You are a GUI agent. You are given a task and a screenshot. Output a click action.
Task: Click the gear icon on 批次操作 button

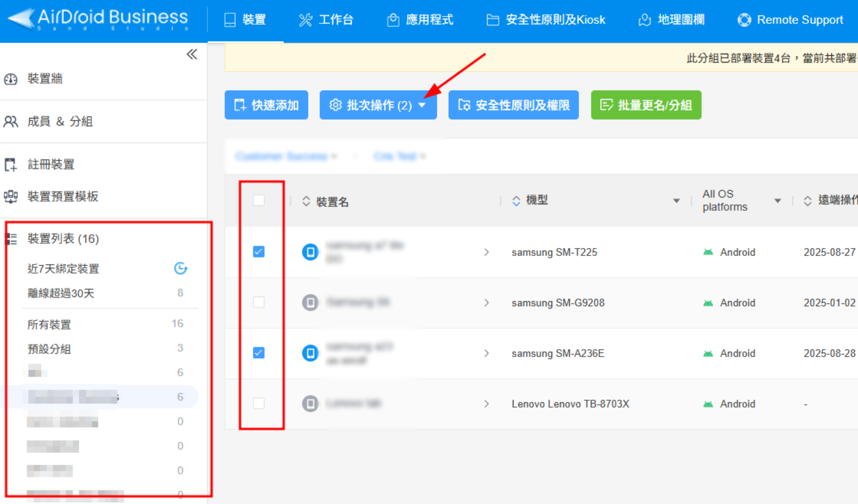[x=335, y=105]
